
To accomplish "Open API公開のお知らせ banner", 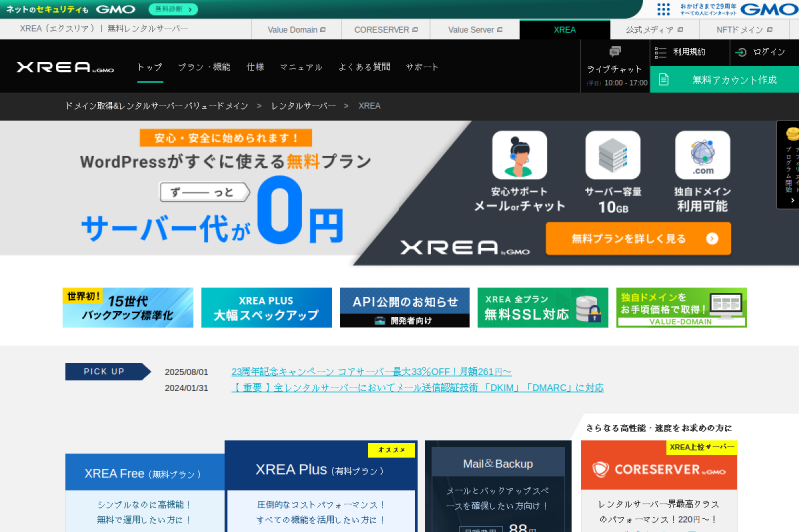I will pyautogui.click(x=404, y=308).
